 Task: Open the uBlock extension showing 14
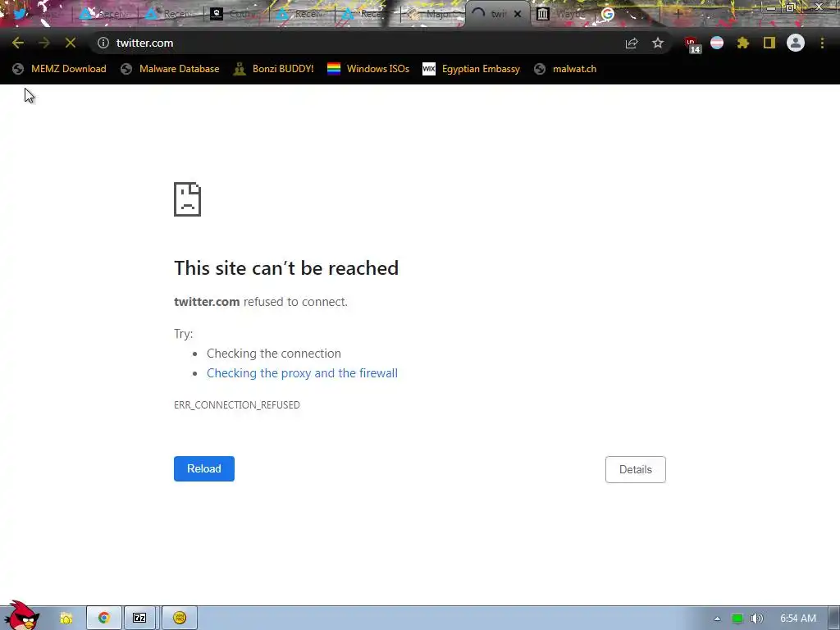click(692, 44)
